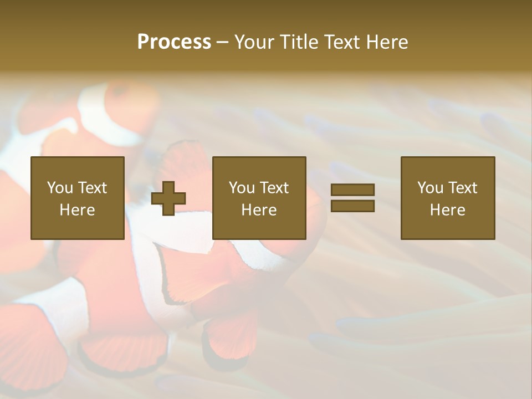Screen dimensions: 532x399
Task: Click the word 'Here' in left box
Action: tap(77, 210)
